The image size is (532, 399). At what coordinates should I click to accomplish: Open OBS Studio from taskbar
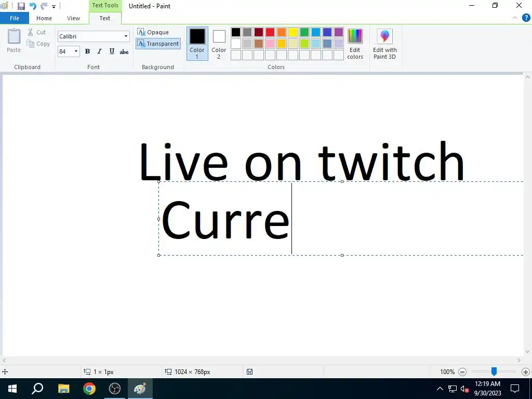(115, 389)
